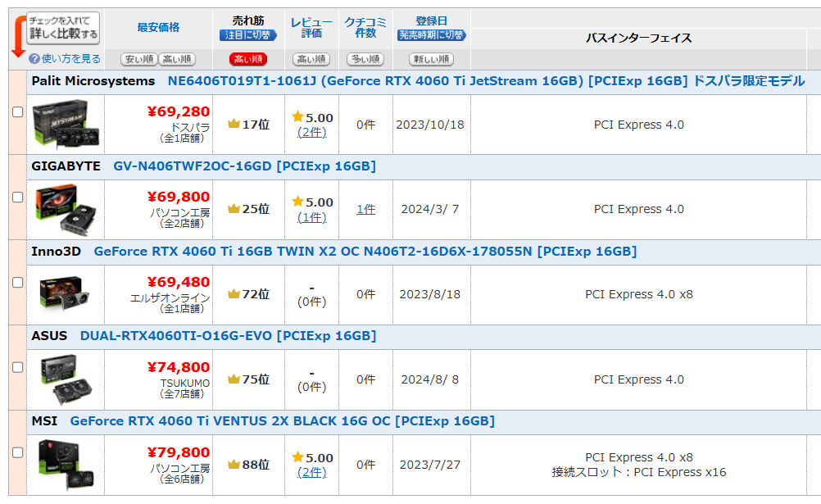Click the (全6店舗) store count

[182, 479]
